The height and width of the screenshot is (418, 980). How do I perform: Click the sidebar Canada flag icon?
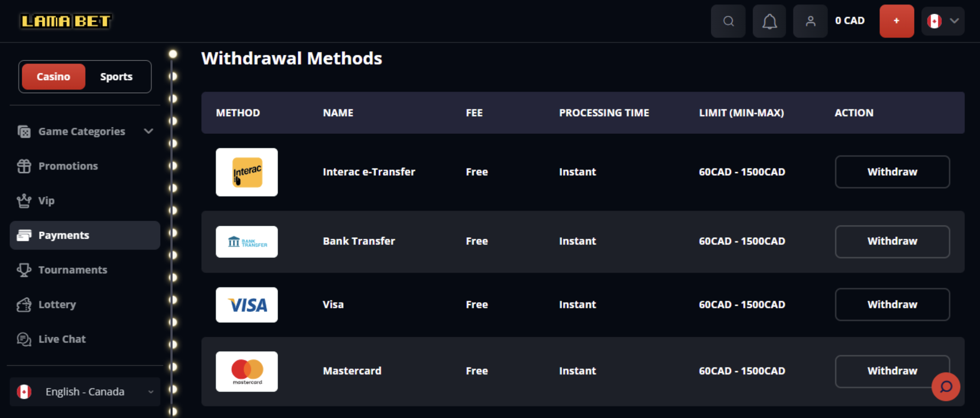coord(24,392)
